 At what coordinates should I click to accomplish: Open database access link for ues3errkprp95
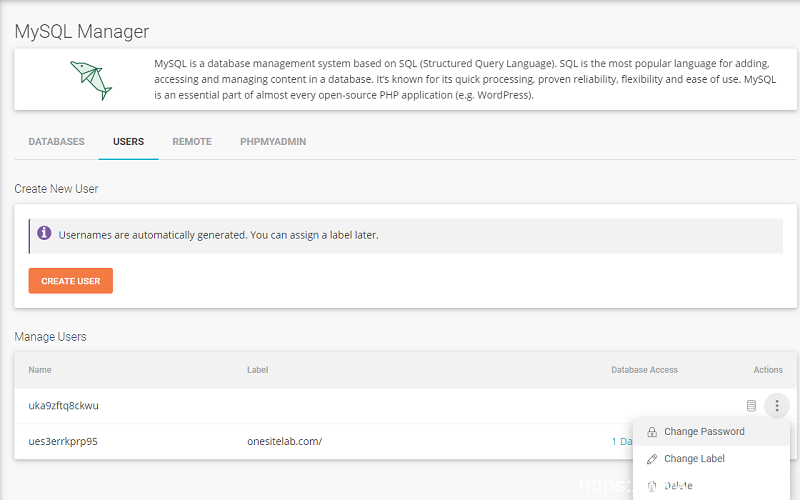(x=621, y=441)
